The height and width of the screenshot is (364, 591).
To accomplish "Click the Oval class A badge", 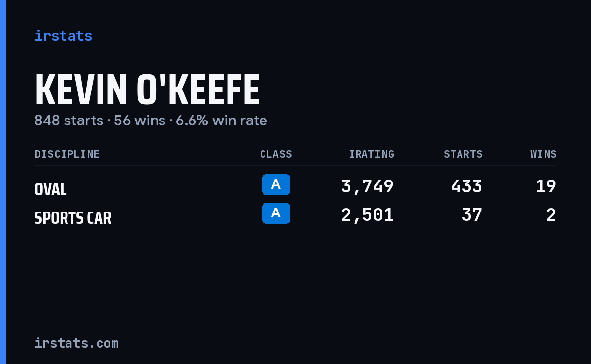I will [276, 184].
